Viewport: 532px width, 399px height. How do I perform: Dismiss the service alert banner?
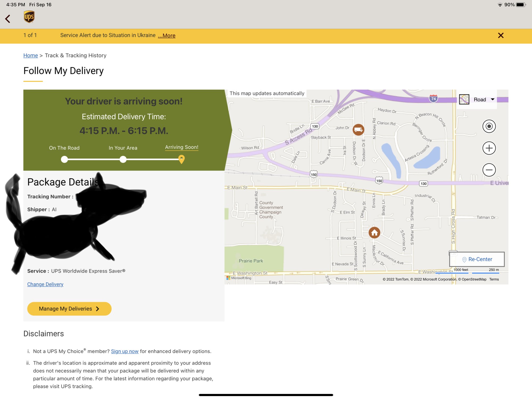501,35
